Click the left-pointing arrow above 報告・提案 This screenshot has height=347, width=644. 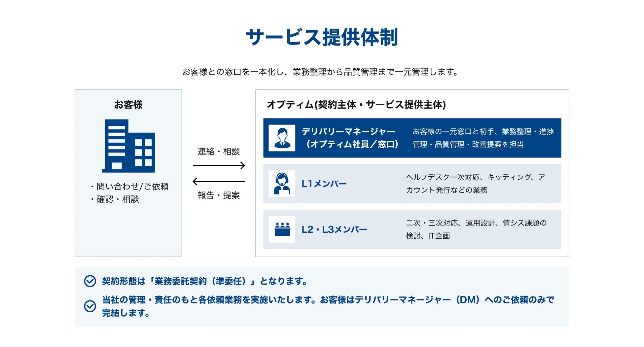coord(219,181)
